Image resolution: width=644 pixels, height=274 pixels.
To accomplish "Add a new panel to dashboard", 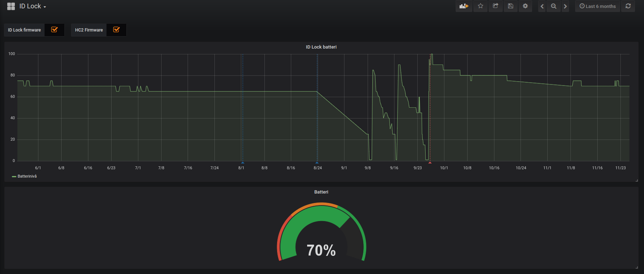I will pos(464,6).
